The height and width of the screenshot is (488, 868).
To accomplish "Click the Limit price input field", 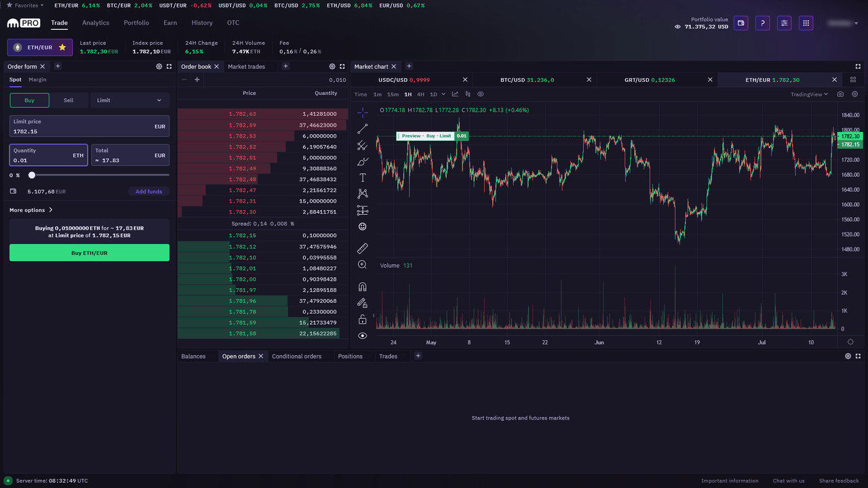I will tap(90, 126).
